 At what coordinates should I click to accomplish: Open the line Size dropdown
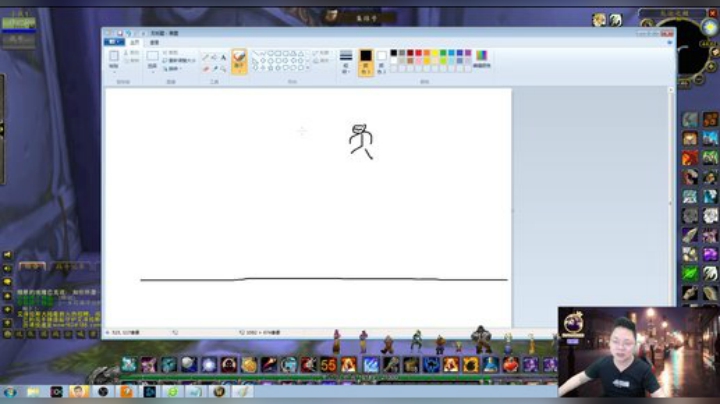point(346,62)
